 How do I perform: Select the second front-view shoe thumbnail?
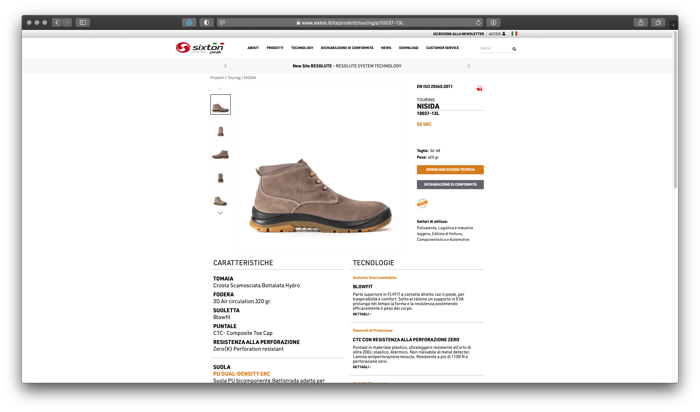click(221, 129)
